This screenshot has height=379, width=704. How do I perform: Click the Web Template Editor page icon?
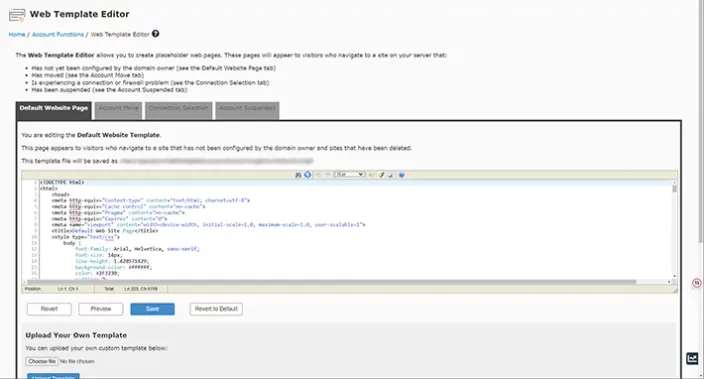tap(17, 15)
